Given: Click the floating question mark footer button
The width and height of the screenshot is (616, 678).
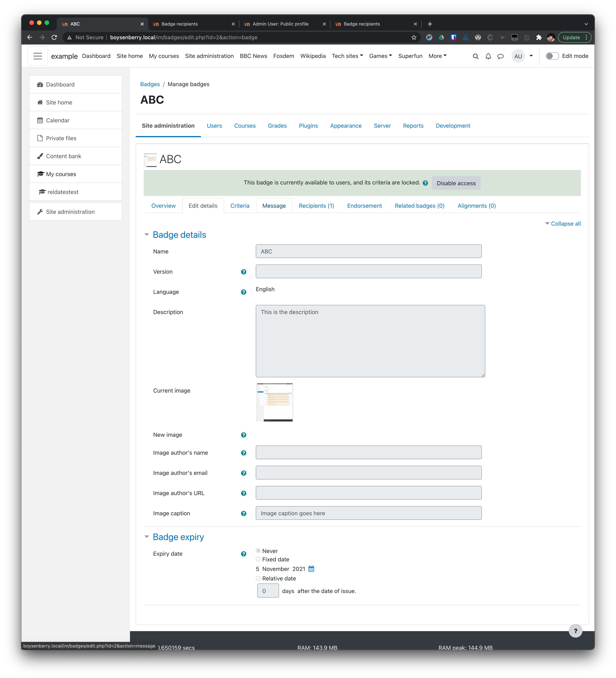Looking at the screenshot, I should [575, 631].
